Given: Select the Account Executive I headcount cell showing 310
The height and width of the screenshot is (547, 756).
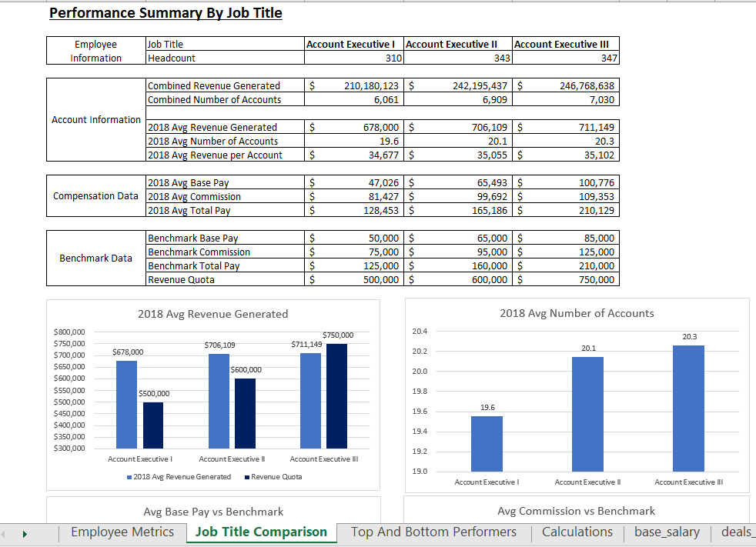Looking at the screenshot, I should click(354, 58).
